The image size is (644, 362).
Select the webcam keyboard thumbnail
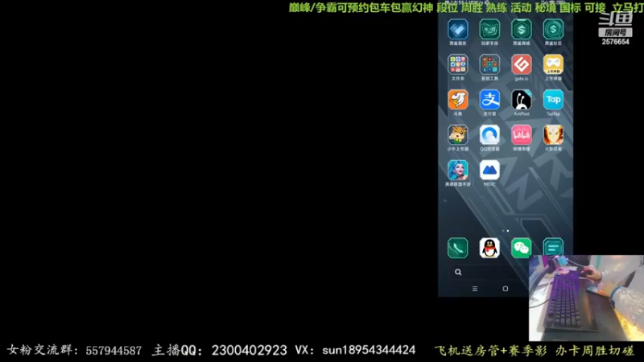(586, 298)
